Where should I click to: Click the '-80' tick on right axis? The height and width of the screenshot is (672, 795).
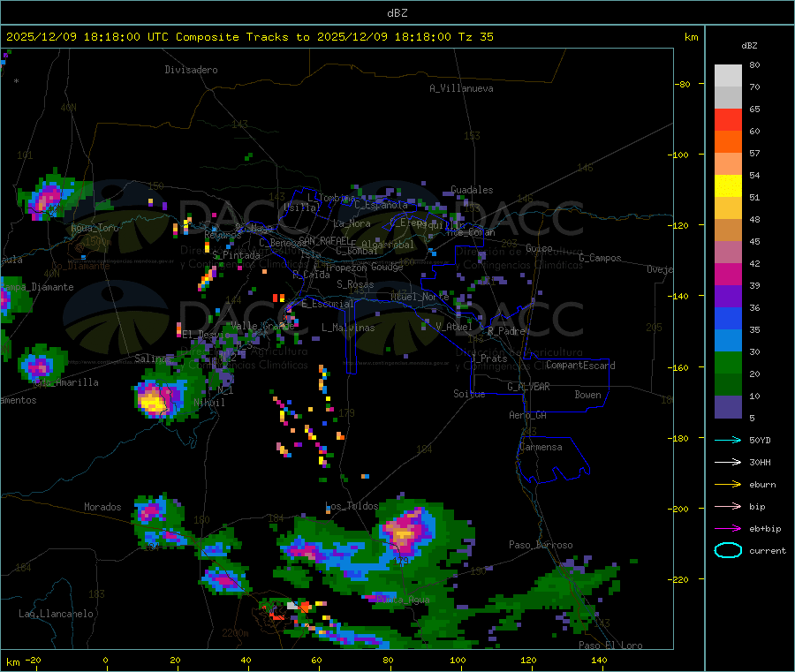click(683, 84)
